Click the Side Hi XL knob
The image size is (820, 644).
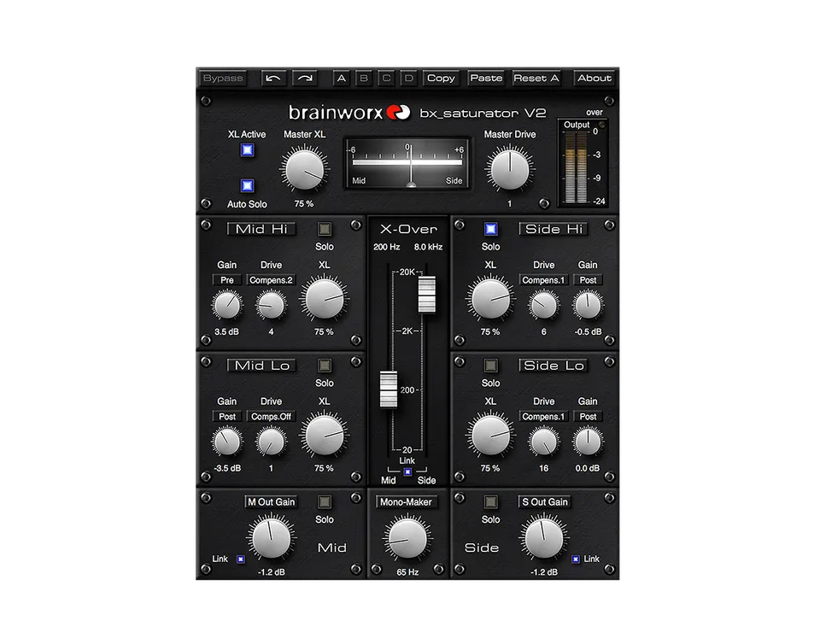[490, 298]
